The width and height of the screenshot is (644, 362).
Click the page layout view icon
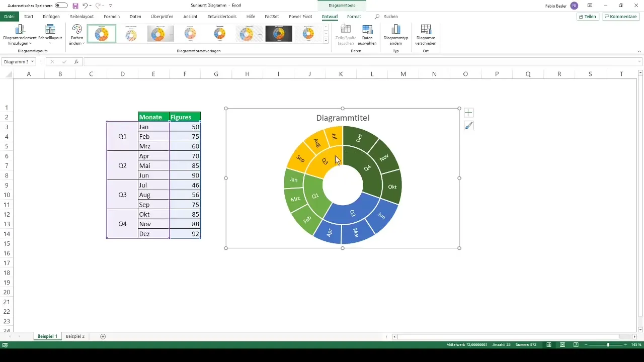tap(562, 345)
